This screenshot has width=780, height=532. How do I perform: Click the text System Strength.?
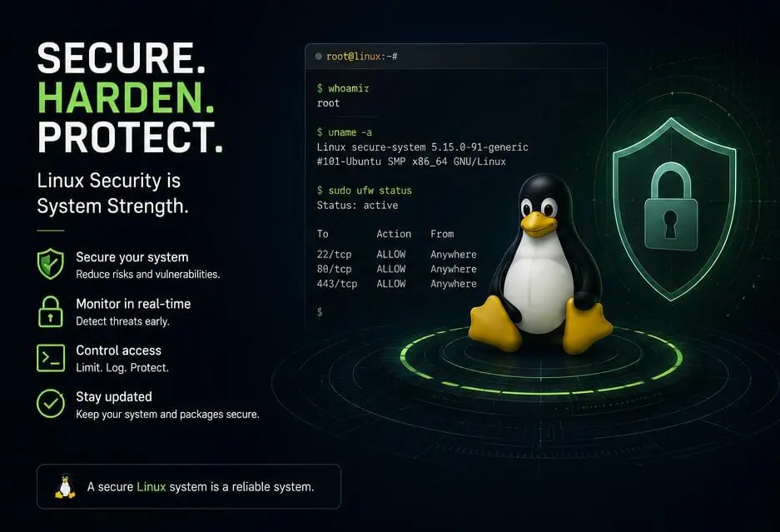coord(113,206)
